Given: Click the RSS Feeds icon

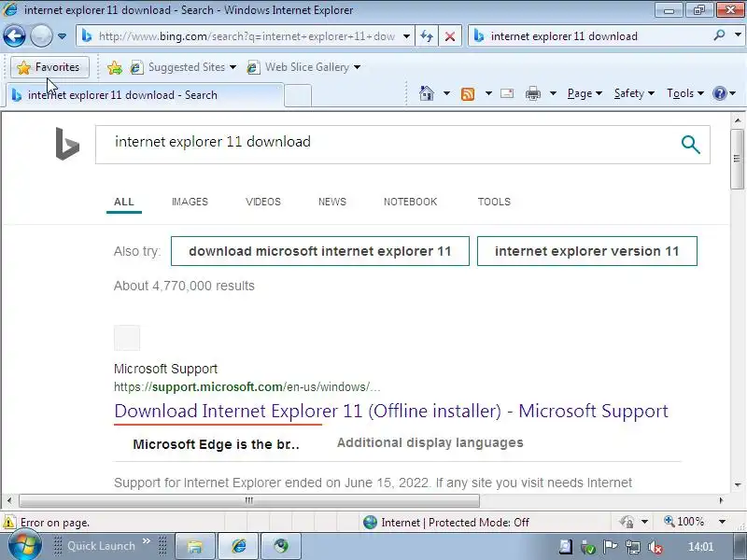Looking at the screenshot, I should tap(468, 94).
